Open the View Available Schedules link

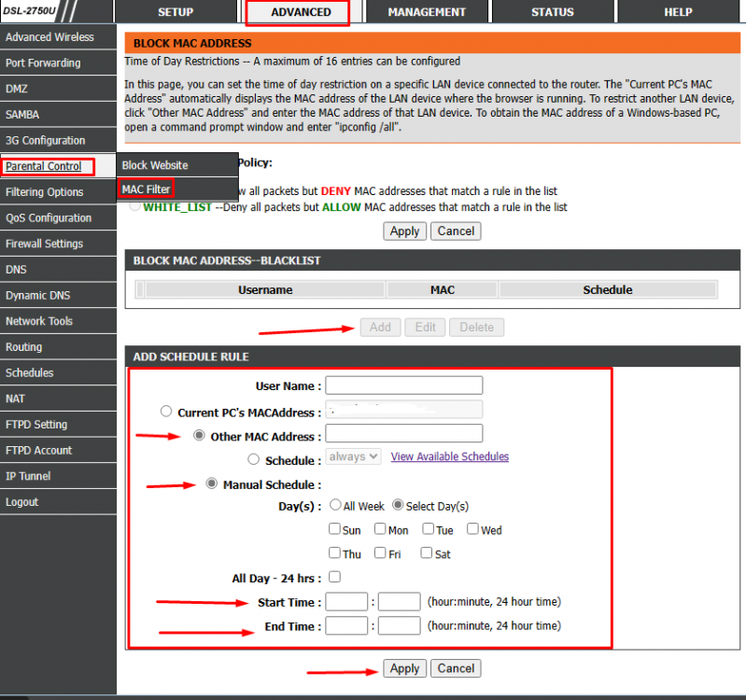(x=449, y=456)
